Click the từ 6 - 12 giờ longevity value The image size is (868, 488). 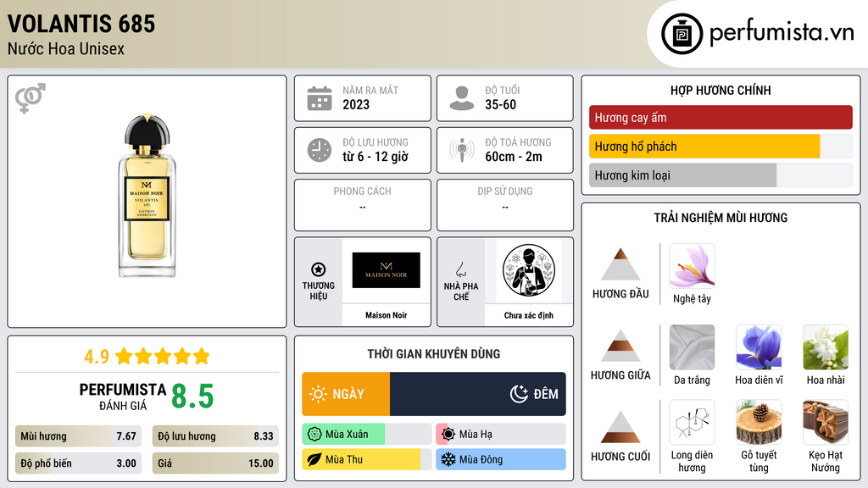click(376, 157)
